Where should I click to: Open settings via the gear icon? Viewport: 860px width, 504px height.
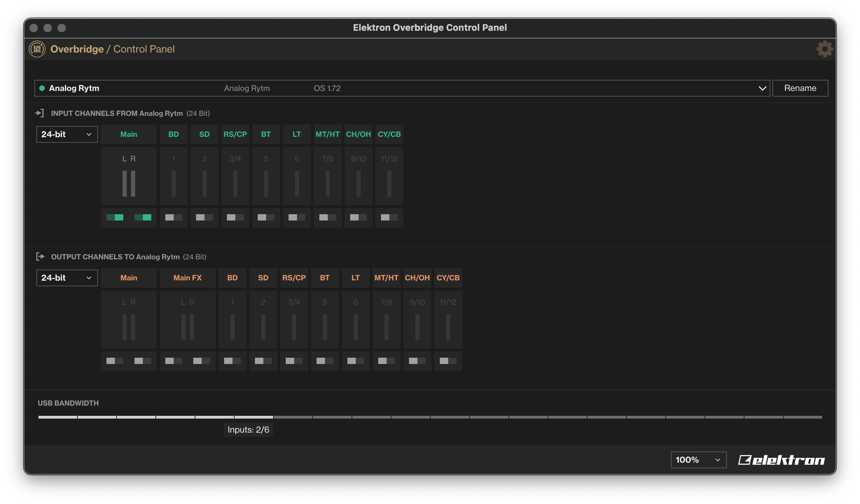coord(824,49)
